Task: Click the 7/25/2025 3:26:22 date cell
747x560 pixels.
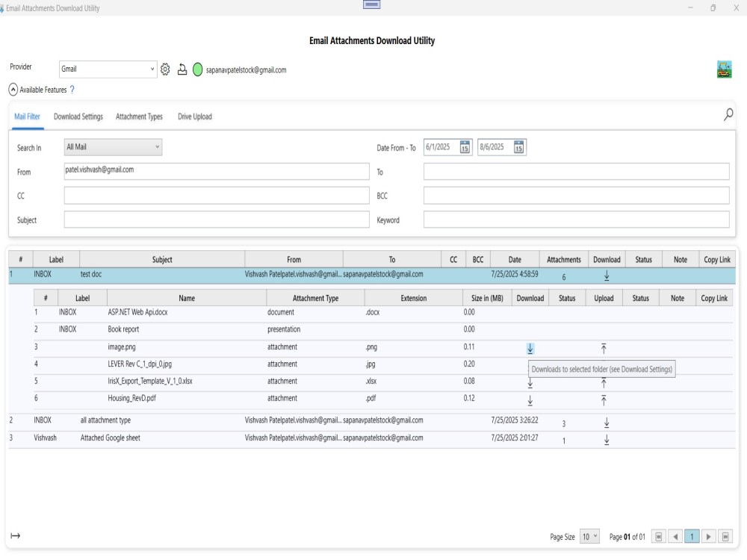Action: tap(515, 420)
